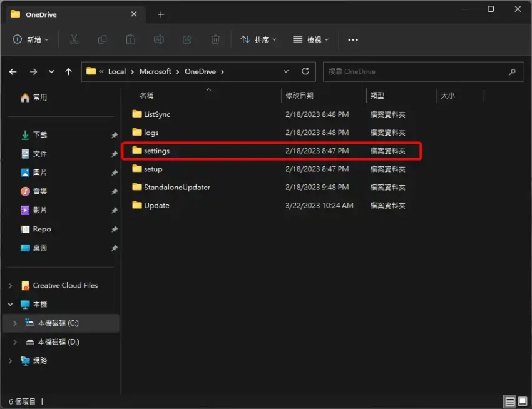The height and width of the screenshot is (409, 532).
Task: Open the See more ellipsis menu
Action: [x=353, y=39]
